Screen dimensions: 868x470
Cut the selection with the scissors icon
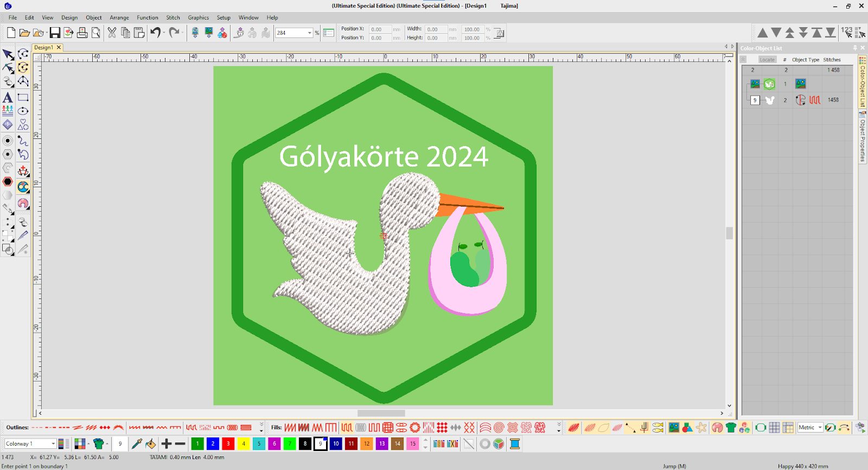pos(112,33)
